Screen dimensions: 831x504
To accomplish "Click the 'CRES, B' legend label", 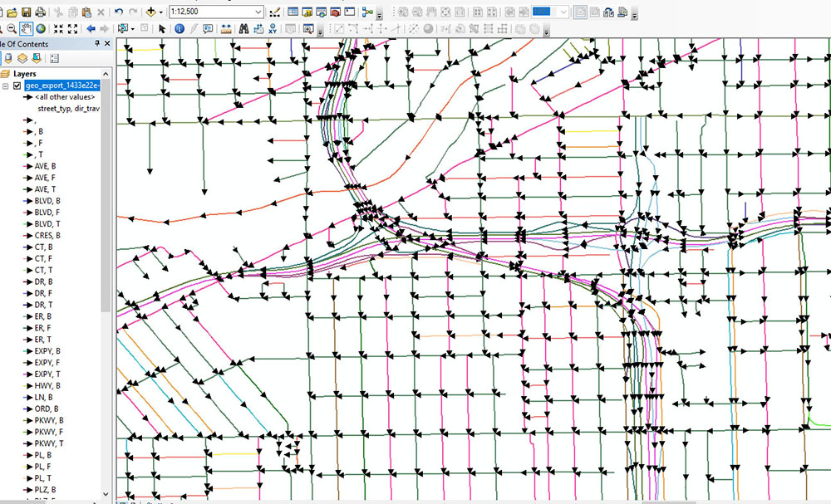I will tap(47, 236).
